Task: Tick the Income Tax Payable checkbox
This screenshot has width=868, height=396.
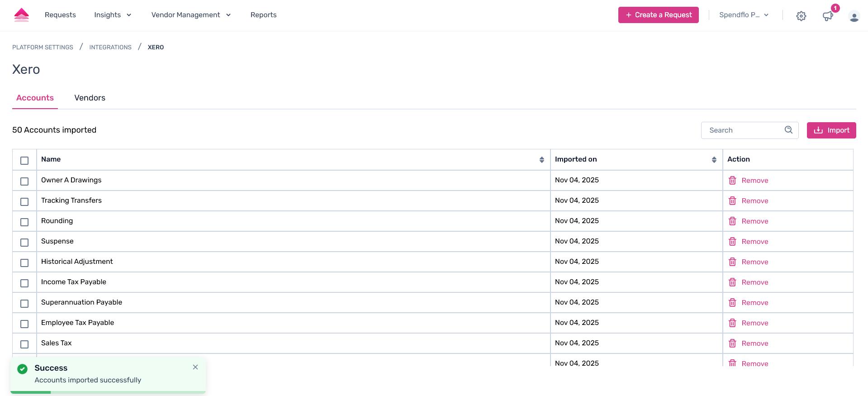Action: 24,283
